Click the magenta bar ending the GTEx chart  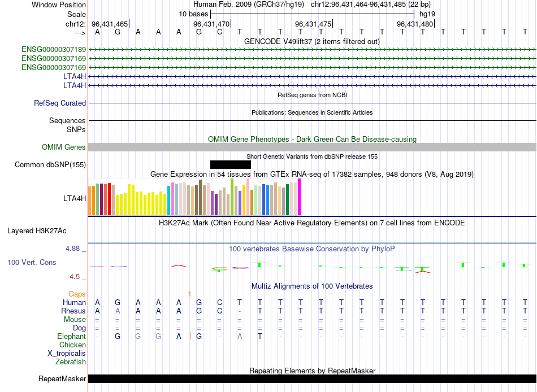coord(300,197)
